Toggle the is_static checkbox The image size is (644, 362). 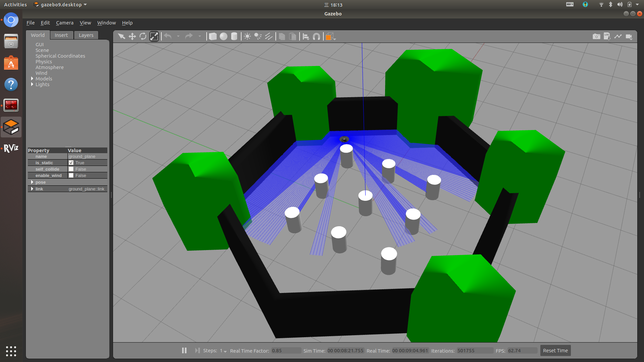(71, 163)
